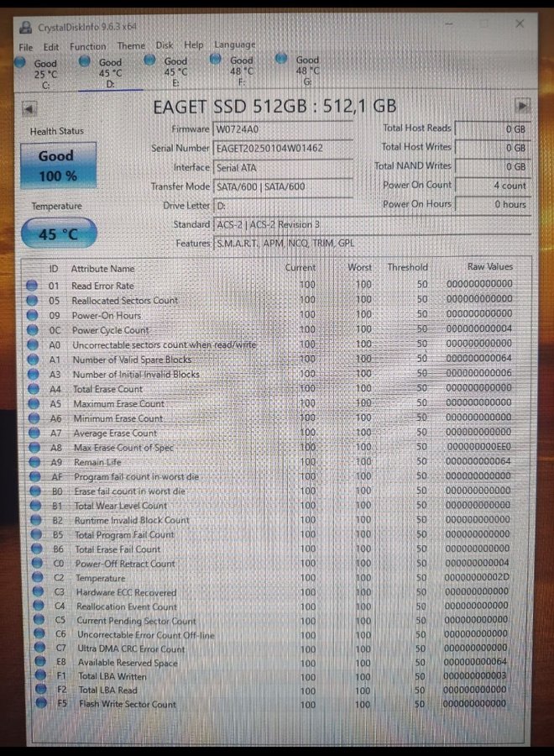Go to the previous disk with left arrow
Screen dimensions: 554x756
pyautogui.click(x=29, y=108)
